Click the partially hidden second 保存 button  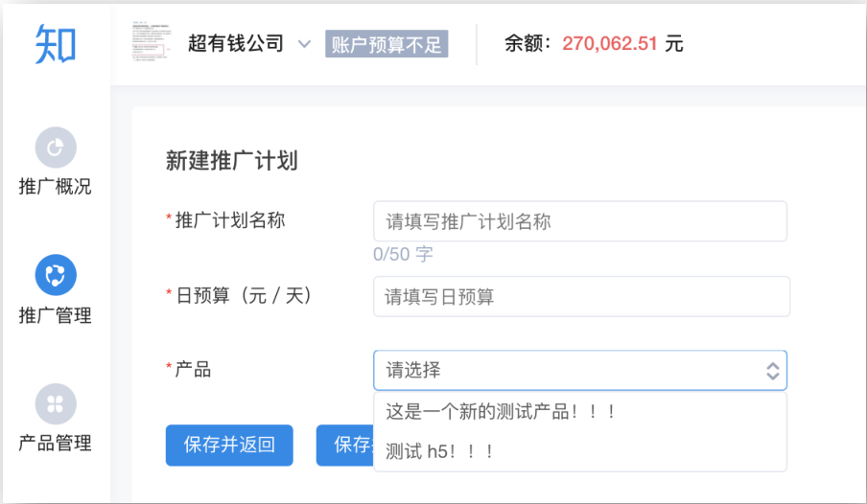[344, 446]
